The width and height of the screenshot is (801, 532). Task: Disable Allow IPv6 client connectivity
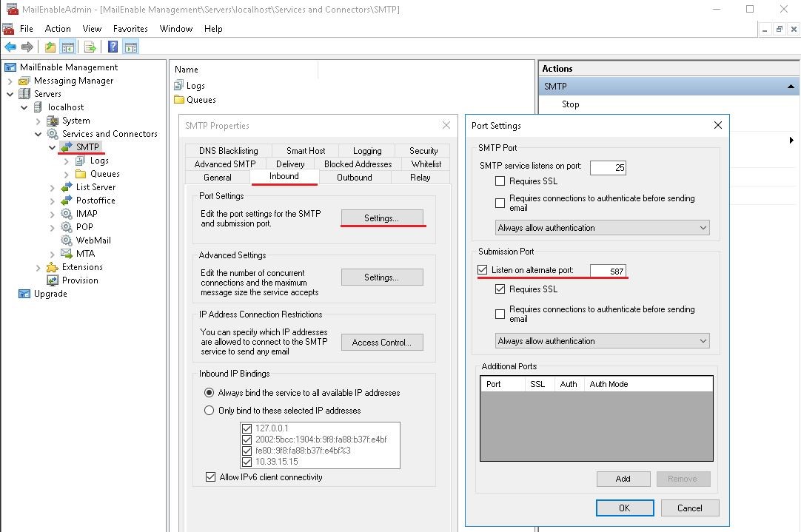click(212, 477)
